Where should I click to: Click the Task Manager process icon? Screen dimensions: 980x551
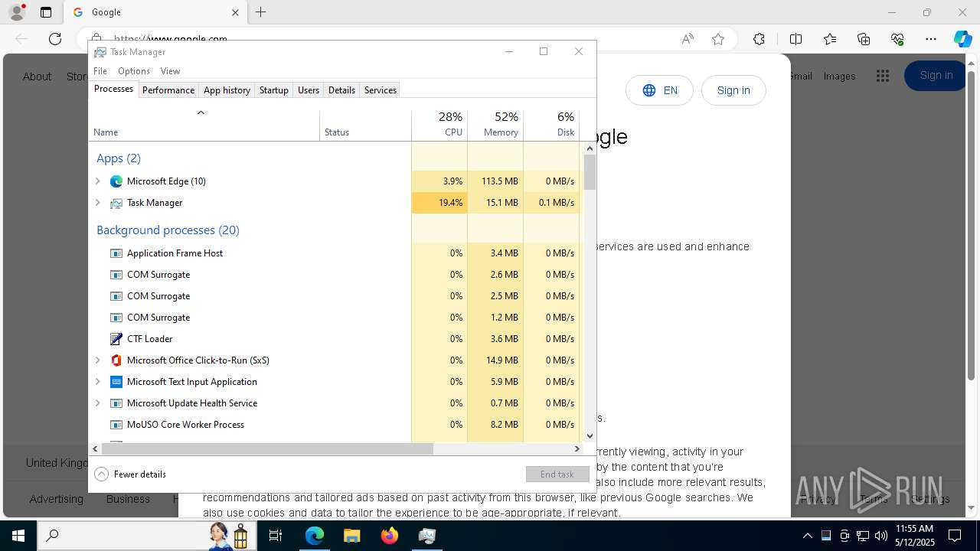(x=116, y=203)
